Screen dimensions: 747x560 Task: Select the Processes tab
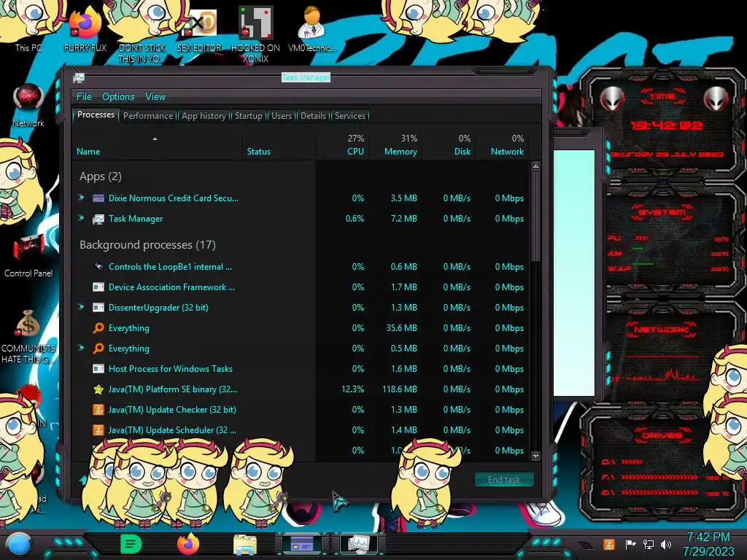point(96,114)
